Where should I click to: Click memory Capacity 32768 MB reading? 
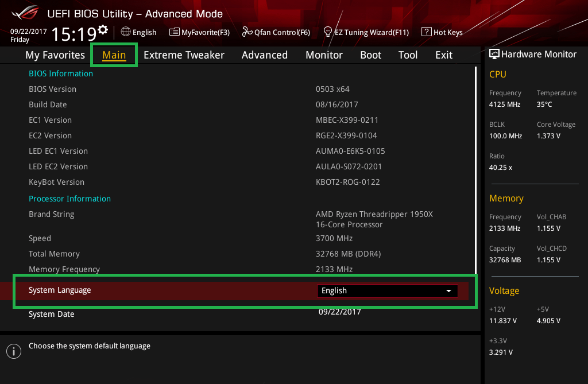[505, 259]
